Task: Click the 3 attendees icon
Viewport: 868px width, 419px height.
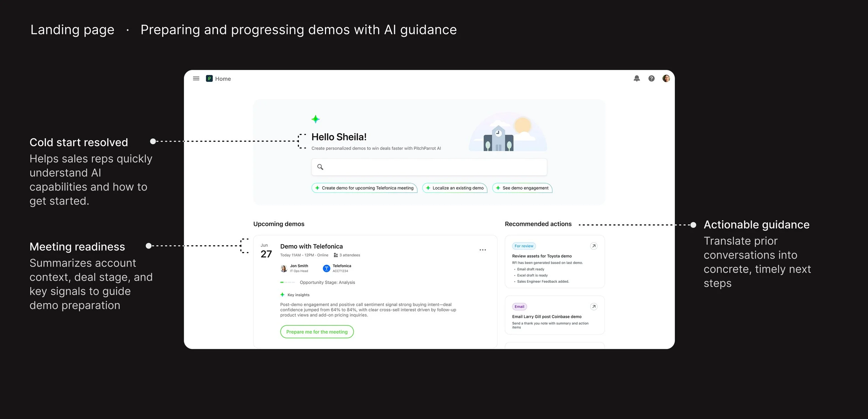Action: click(x=336, y=255)
